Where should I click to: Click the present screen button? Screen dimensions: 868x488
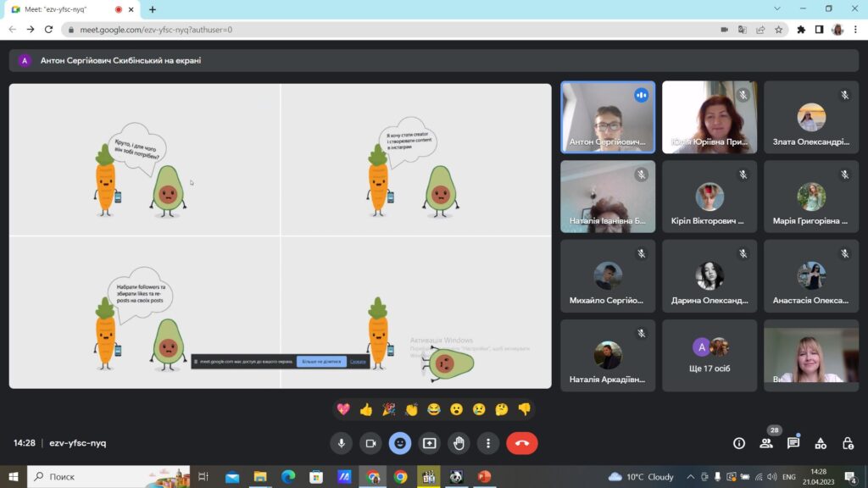430,443
